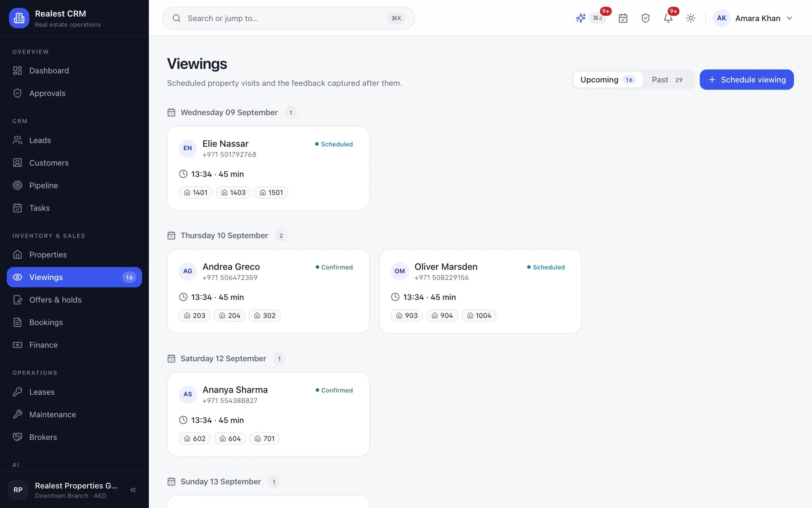812x508 pixels.
Task: Click the Bookings document icon
Action: [17, 322]
